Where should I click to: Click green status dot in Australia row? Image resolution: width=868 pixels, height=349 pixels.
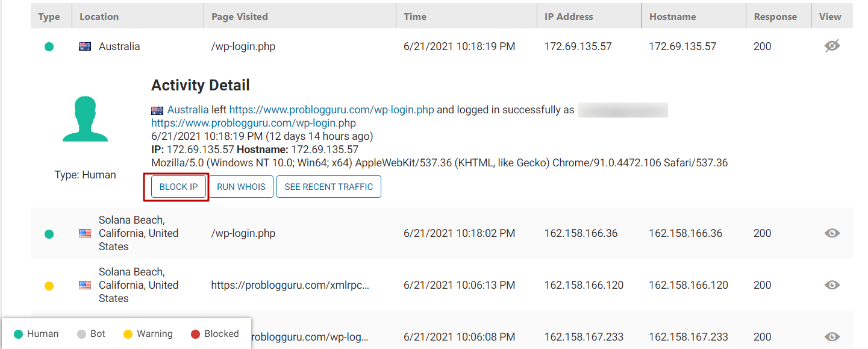pyautogui.click(x=49, y=46)
